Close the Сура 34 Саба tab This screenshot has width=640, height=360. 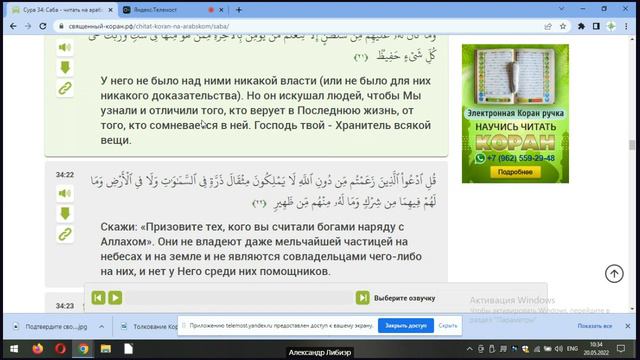pyautogui.click(x=110, y=10)
